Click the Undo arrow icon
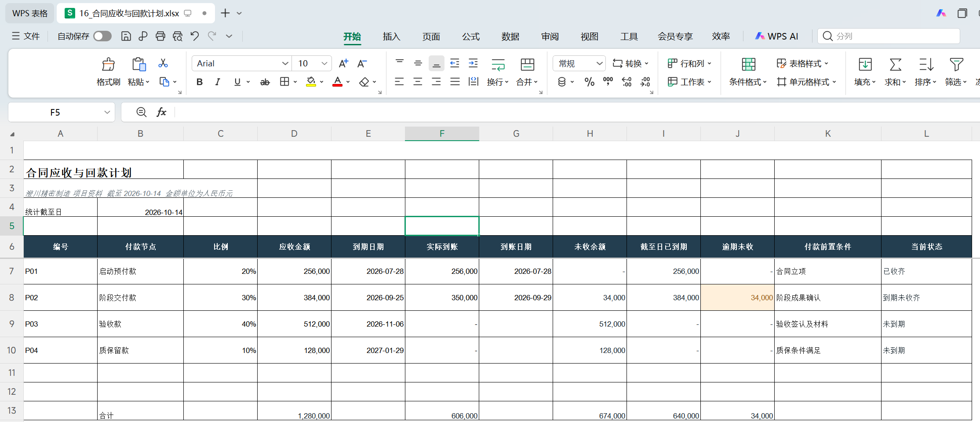Image resolution: width=980 pixels, height=422 pixels. point(195,36)
